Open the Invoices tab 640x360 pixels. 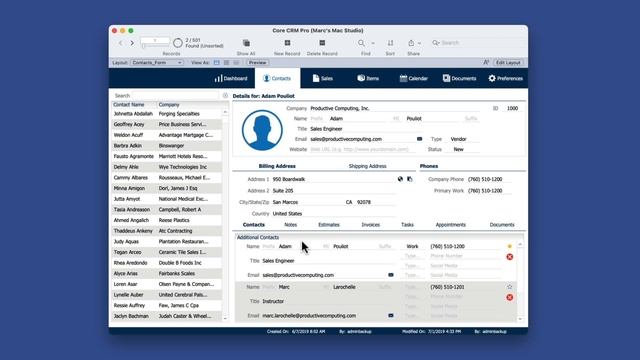371,224
